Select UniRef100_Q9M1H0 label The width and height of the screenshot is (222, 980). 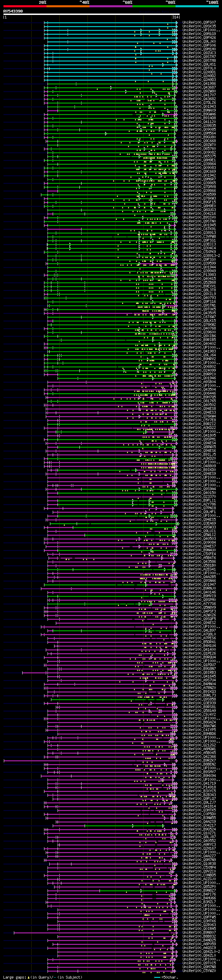[x=199, y=49]
